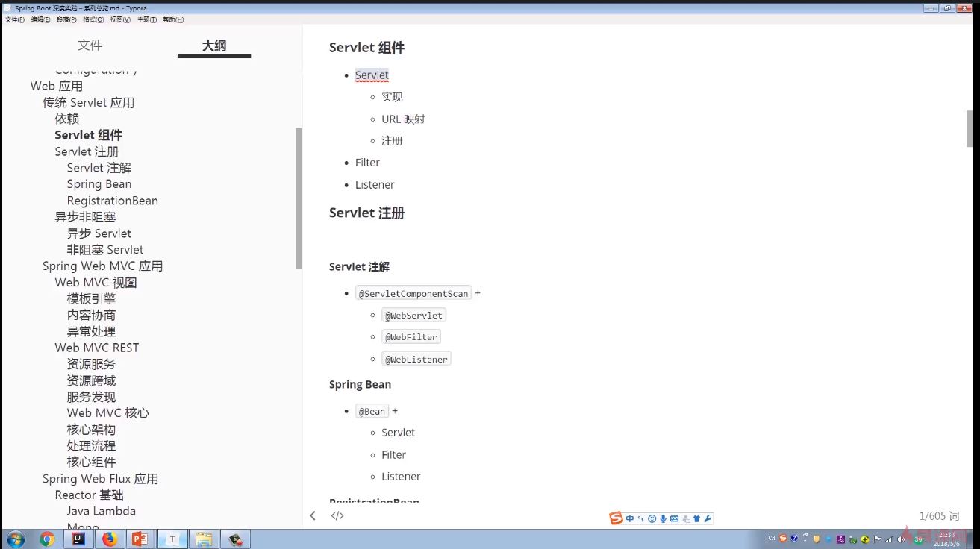Open the 段落(P) menu
The image size is (980, 549).
[67, 19]
